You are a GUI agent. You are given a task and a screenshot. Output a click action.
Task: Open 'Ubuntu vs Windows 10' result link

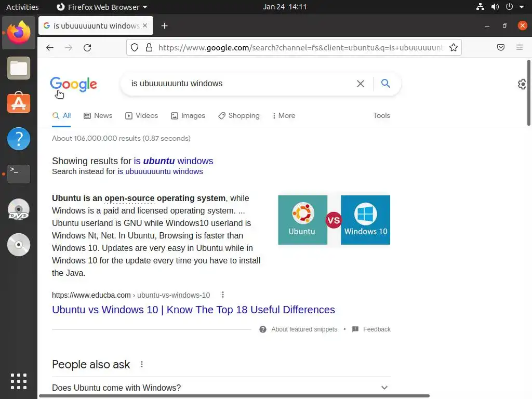193,310
